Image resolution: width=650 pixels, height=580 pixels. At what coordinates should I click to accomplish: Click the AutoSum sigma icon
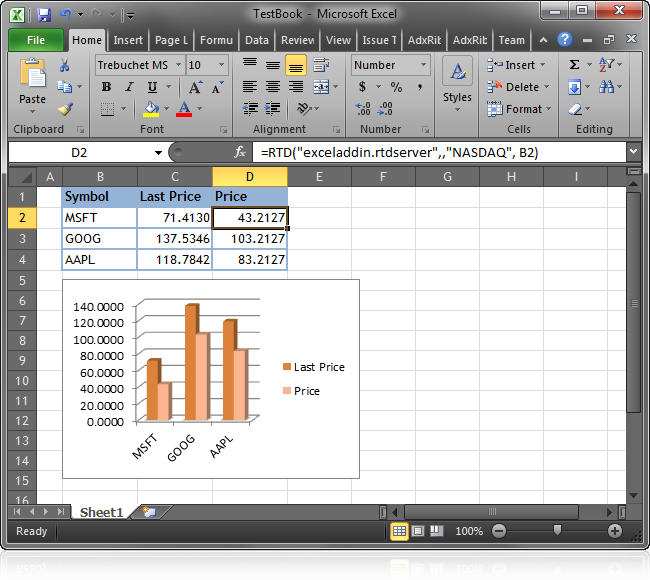click(574, 65)
